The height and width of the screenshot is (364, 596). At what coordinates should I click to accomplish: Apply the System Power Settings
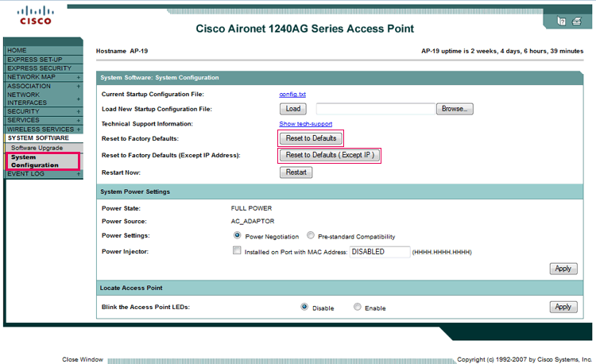563,269
